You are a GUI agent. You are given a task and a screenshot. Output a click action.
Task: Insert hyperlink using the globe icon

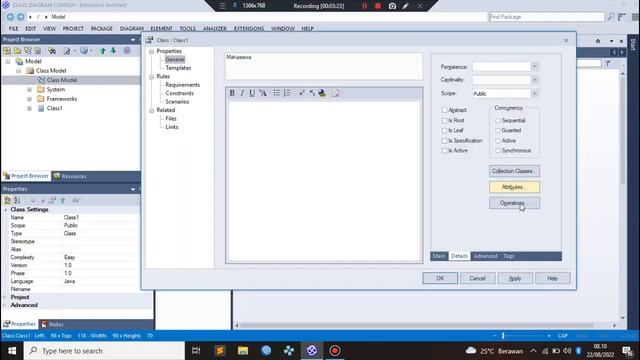(x=322, y=93)
